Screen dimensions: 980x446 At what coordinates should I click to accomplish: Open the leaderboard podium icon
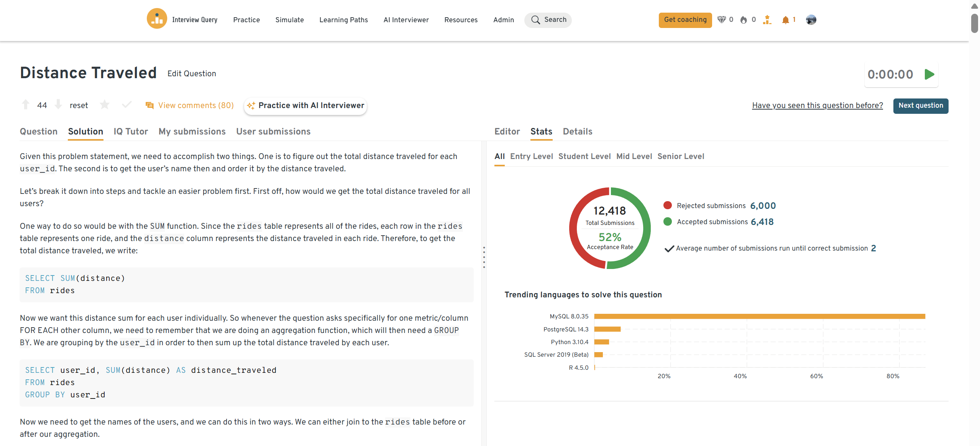tap(767, 20)
